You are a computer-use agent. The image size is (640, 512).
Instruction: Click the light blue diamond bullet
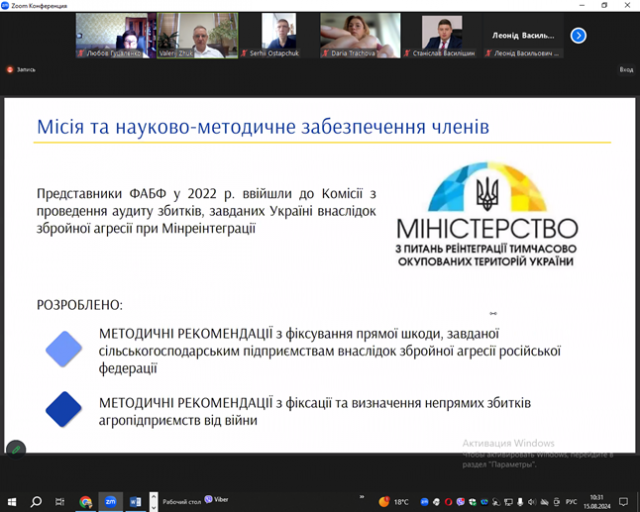[64, 349]
